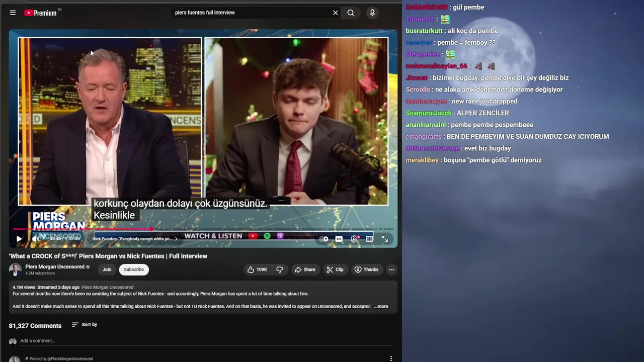The image size is (644, 362).
Task: Click the Join membership button
Action: 107,269
